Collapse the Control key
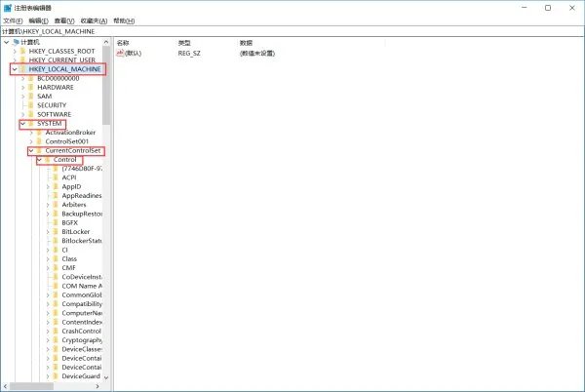Viewport: 585px width, 392px height. click(39, 160)
